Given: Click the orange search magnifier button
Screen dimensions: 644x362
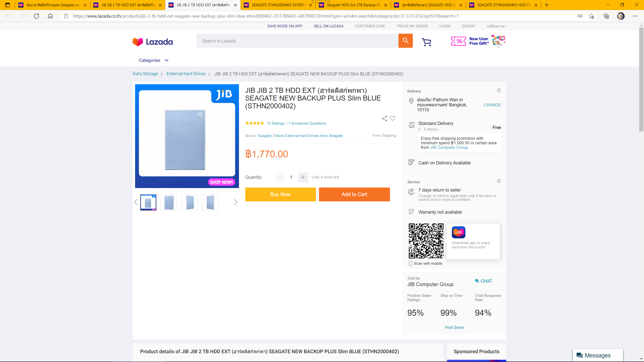Looking at the screenshot, I should [x=405, y=41].
